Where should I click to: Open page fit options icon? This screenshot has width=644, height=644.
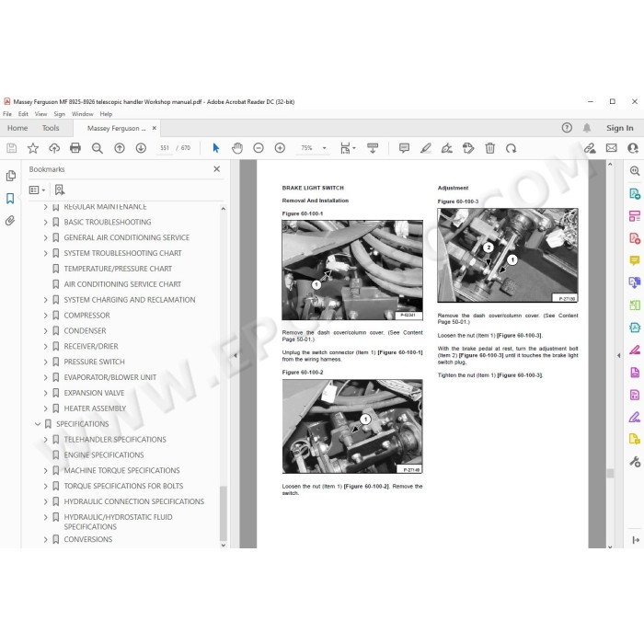pyautogui.click(x=348, y=148)
